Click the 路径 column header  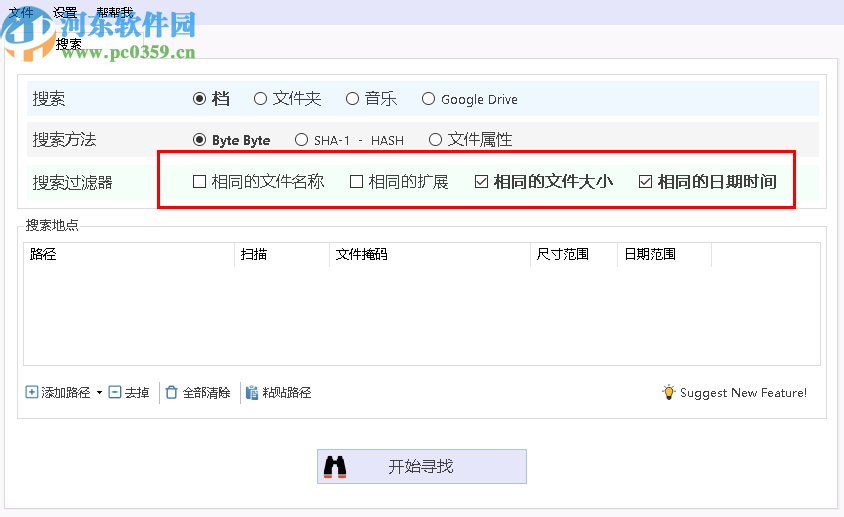pos(129,254)
